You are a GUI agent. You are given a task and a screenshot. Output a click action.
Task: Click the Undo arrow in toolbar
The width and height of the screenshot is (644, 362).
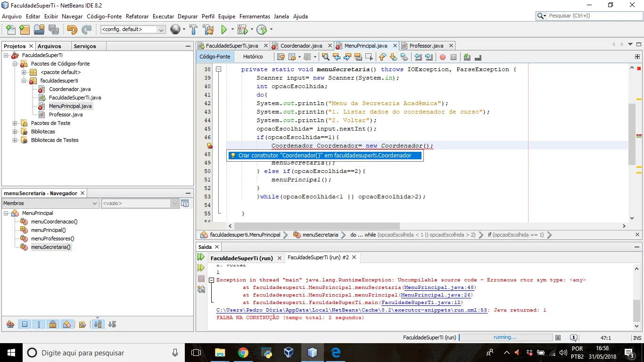tap(72, 30)
